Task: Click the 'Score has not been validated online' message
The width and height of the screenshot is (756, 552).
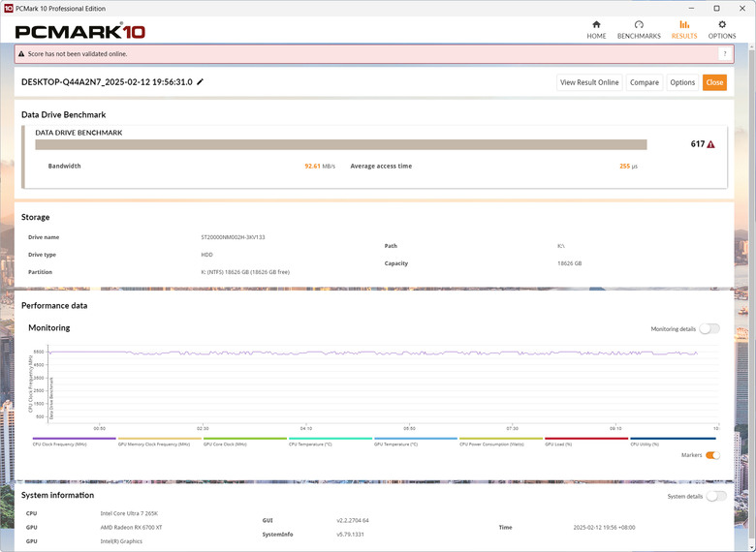Action: [78, 54]
